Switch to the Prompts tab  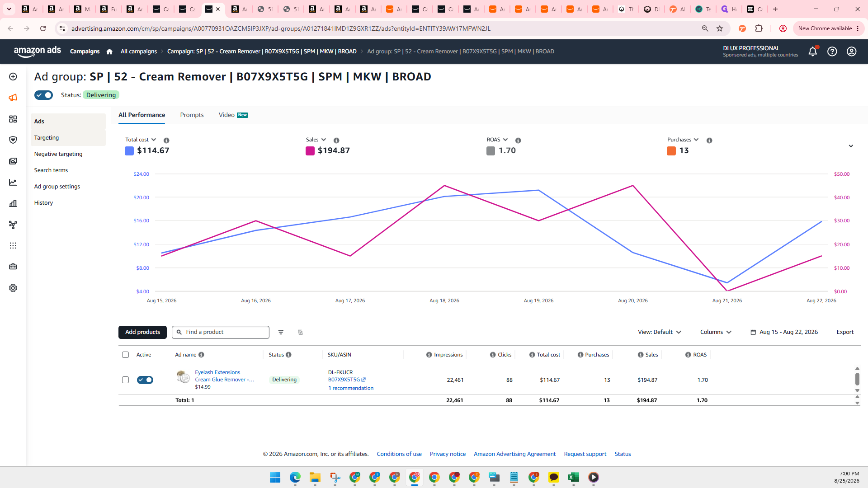[x=192, y=115]
